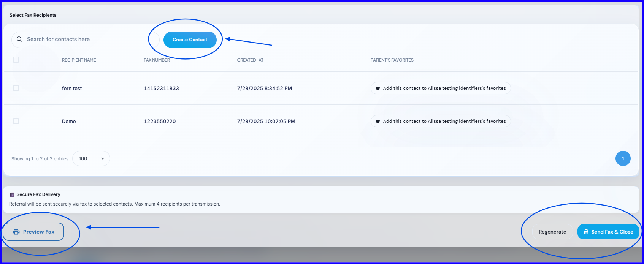Viewport: 644px width, 264px height.
Task: Click 'Showing 1 to 2 of 2 entries'
Action: [40, 159]
